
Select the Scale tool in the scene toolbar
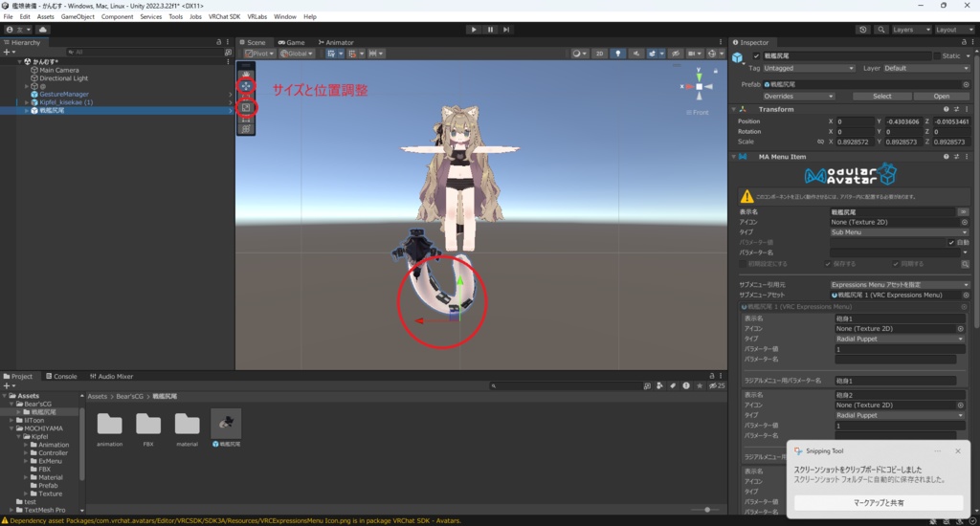pyautogui.click(x=246, y=107)
